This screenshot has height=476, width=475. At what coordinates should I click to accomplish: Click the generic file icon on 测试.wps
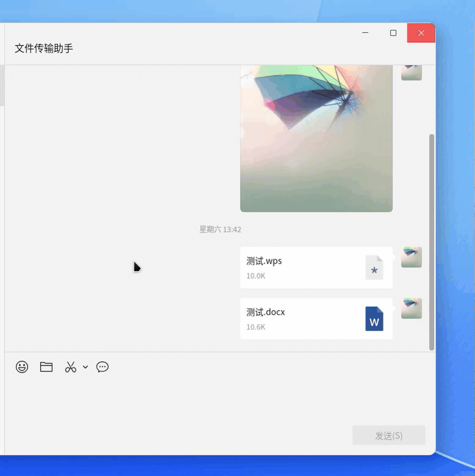point(374,267)
